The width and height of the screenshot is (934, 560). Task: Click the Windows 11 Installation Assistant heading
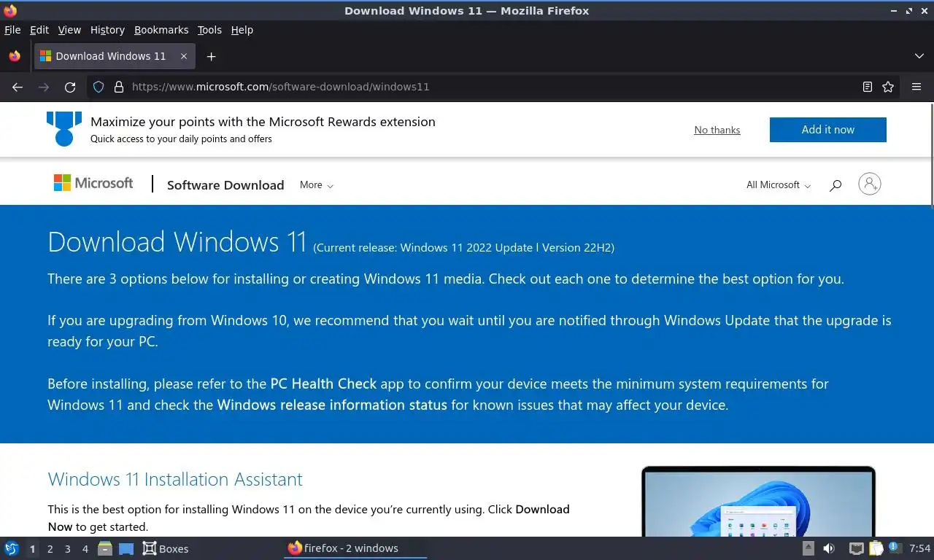pos(175,479)
